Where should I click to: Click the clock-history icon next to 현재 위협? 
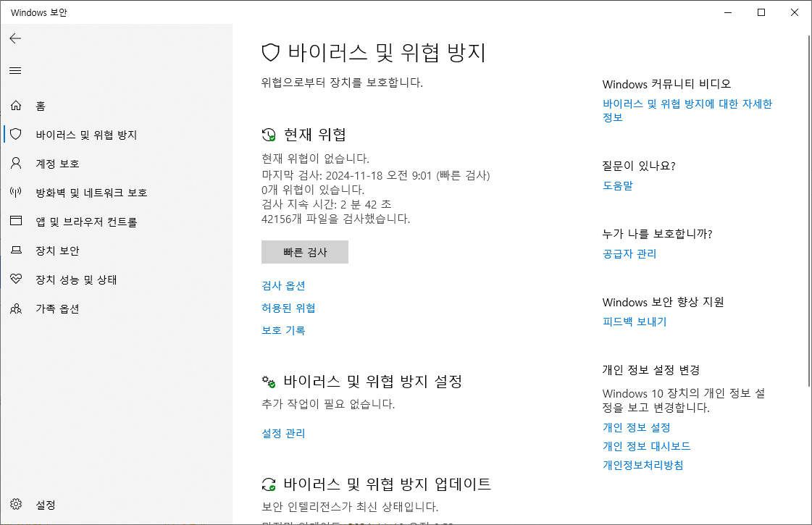269,135
